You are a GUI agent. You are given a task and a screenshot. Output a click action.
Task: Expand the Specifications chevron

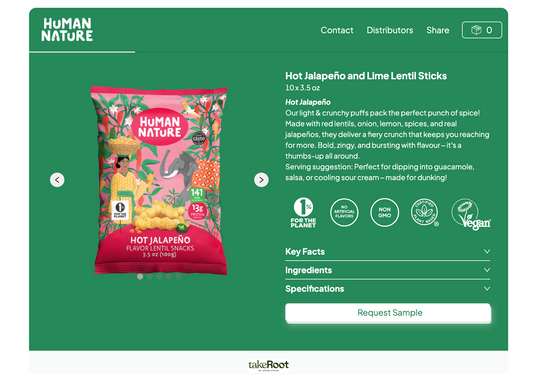(487, 288)
